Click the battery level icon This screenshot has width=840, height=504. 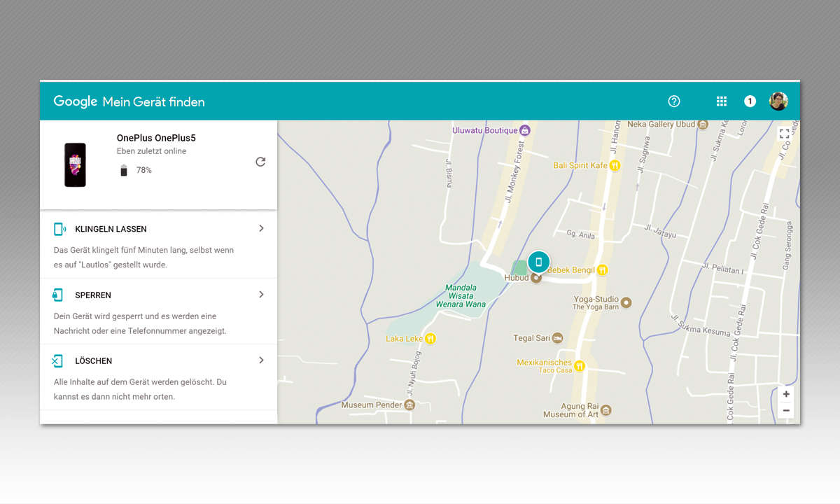click(x=124, y=170)
